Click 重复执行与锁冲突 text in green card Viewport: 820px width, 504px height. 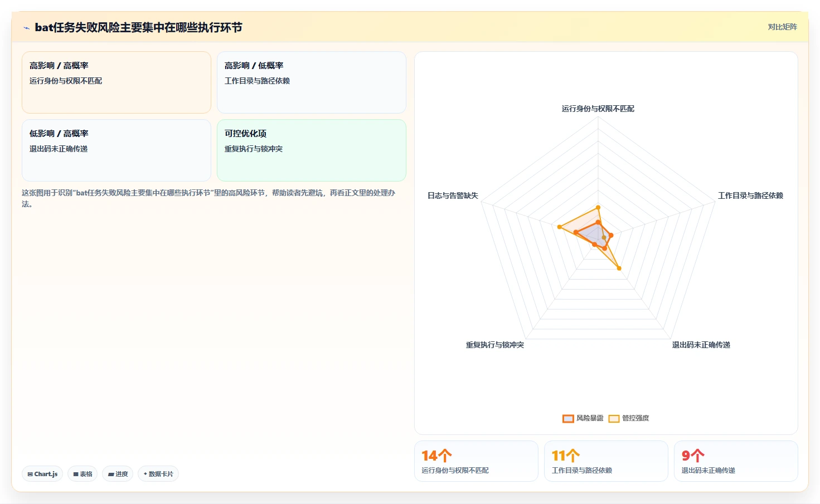coord(254,149)
